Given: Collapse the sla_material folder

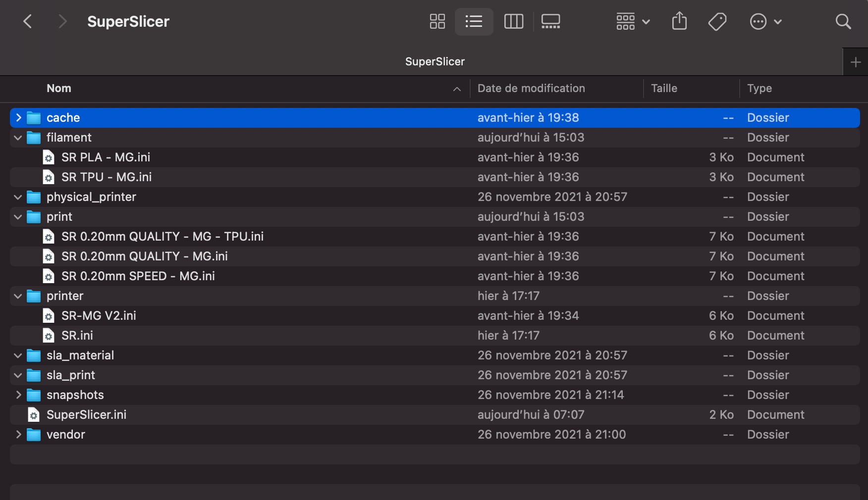Looking at the screenshot, I should pyautogui.click(x=18, y=355).
